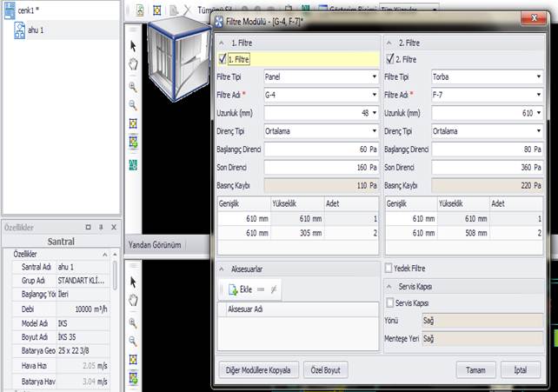The image size is (558, 392).
Task: Select the arrow pointer tool in upper toolbar
Action: 133,45
